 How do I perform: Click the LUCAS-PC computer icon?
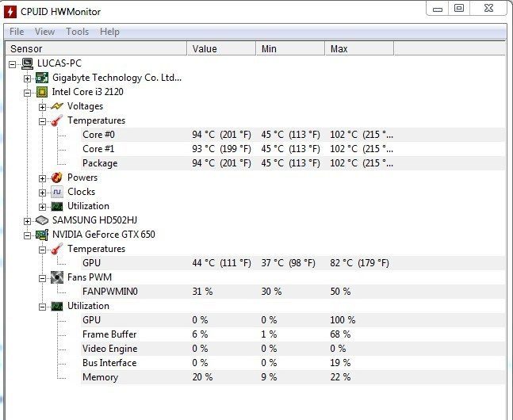[x=27, y=63]
